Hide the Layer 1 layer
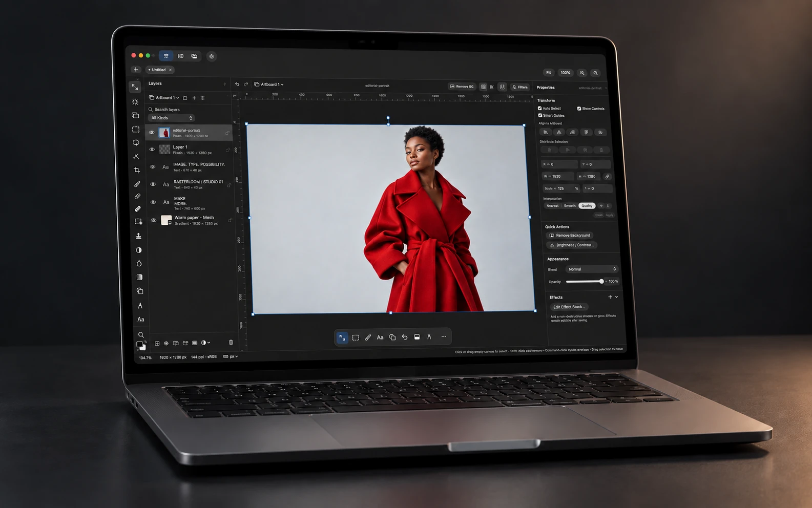 (x=152, y=150)
